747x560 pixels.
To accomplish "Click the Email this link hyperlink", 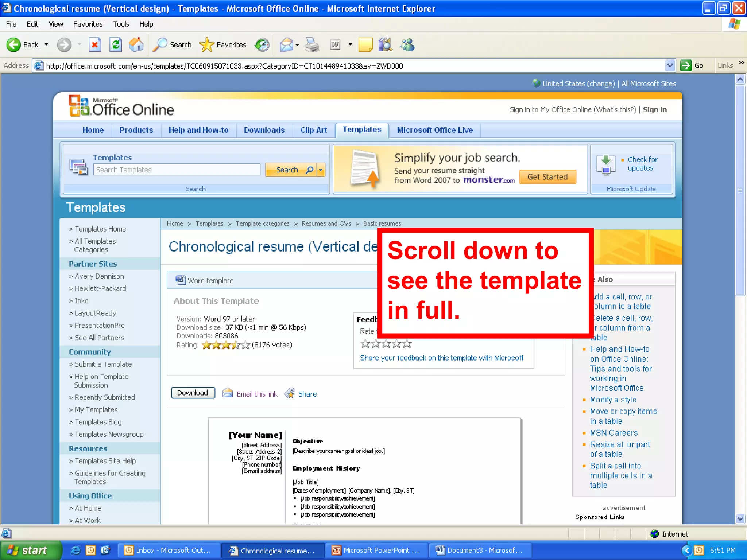I will [x=257, y=394].
